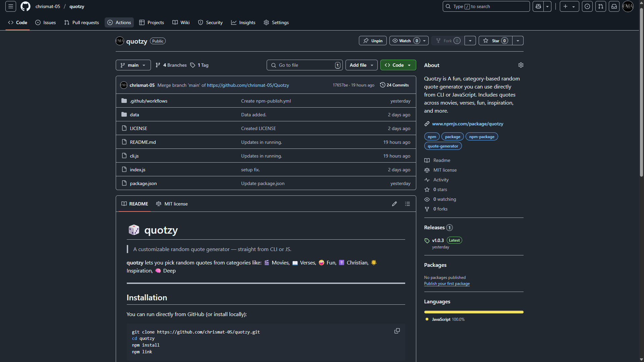Open the README outline list icon
The image size is (644, 362).
click(408, 204)
